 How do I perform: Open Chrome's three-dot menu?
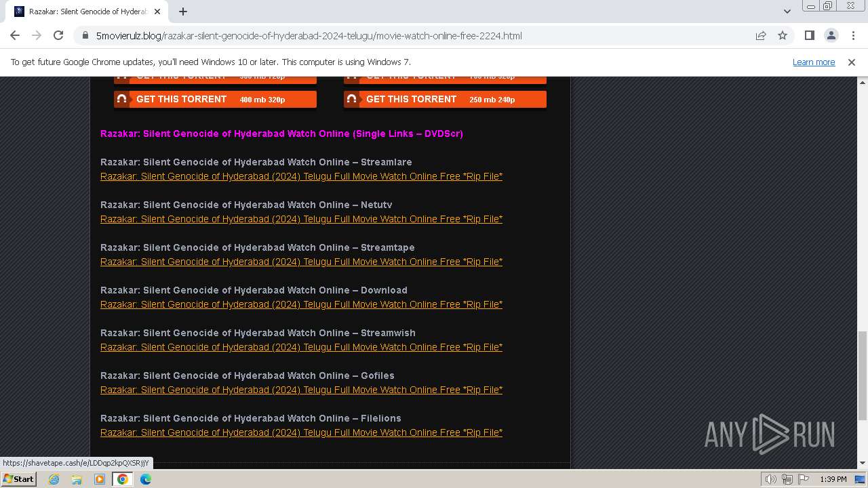[853, 35]
